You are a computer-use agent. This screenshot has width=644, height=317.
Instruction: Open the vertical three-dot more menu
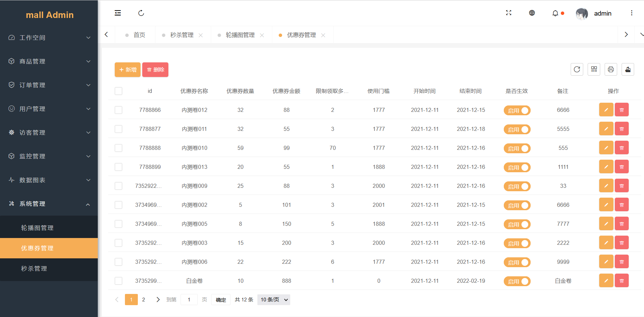tap(632, 13)
